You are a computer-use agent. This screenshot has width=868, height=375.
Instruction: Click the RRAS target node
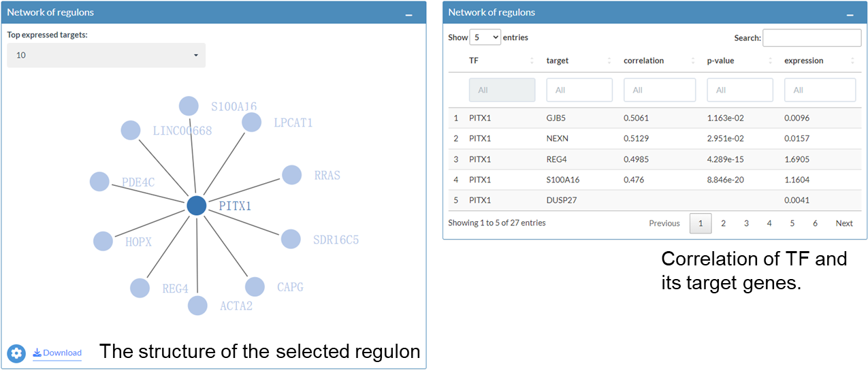(x=291, y=175)
